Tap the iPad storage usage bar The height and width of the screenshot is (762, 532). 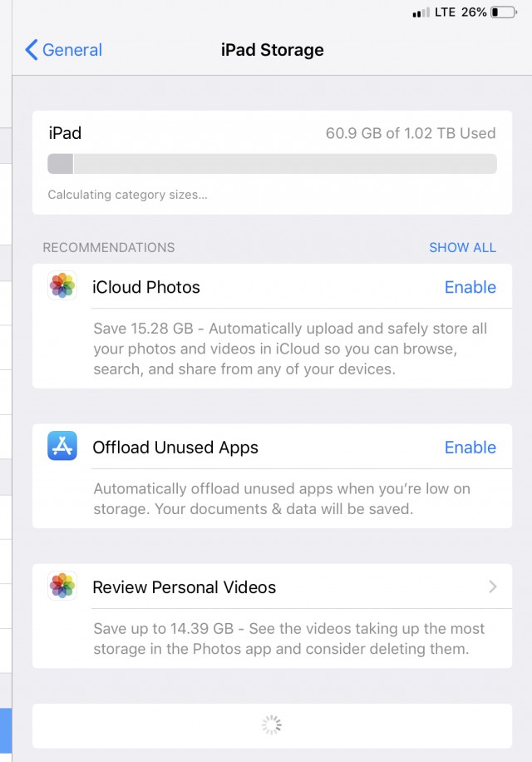click(272, 164)
